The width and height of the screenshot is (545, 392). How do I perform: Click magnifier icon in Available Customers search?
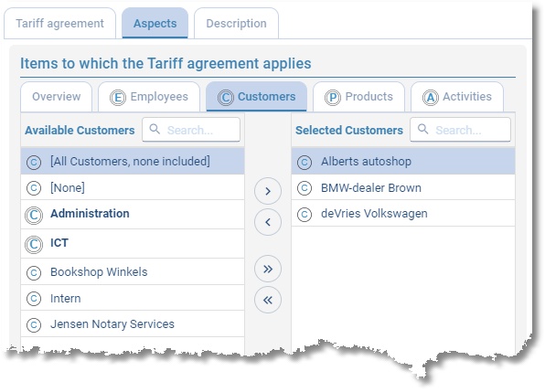coord(155,129)
